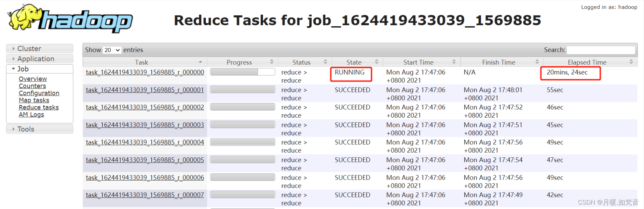Open task ending in r_000004
644x209 pixels.
tap(145, 142)
